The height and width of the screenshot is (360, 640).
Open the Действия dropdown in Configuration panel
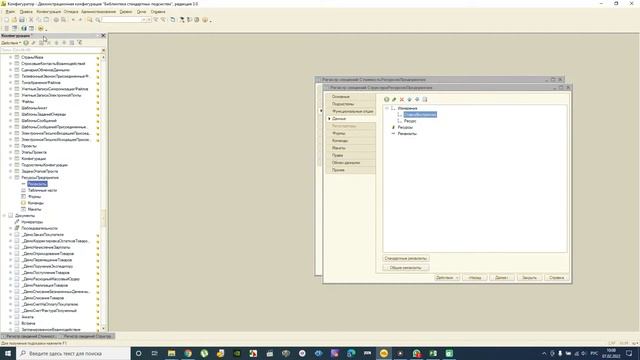tap(11, 42)
